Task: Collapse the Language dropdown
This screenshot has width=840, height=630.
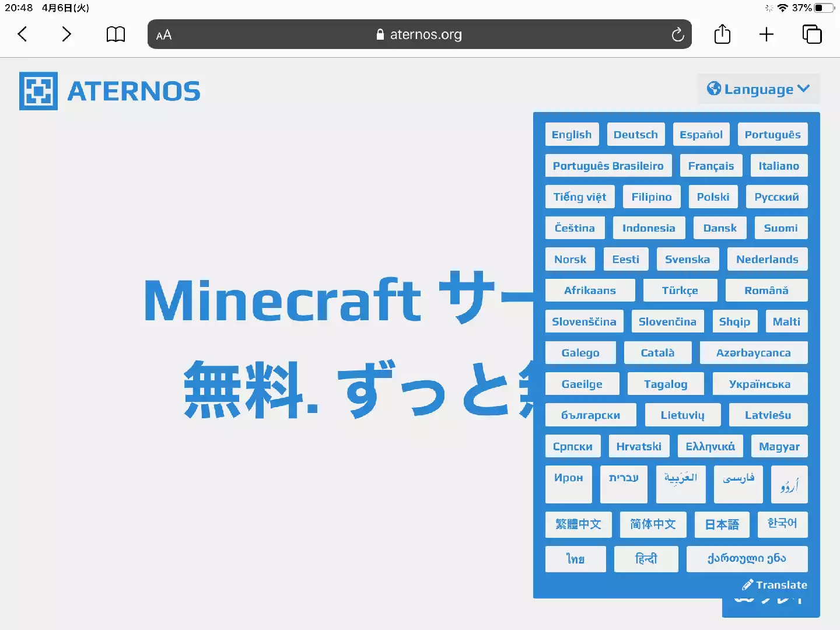Action: coord(758,89)
